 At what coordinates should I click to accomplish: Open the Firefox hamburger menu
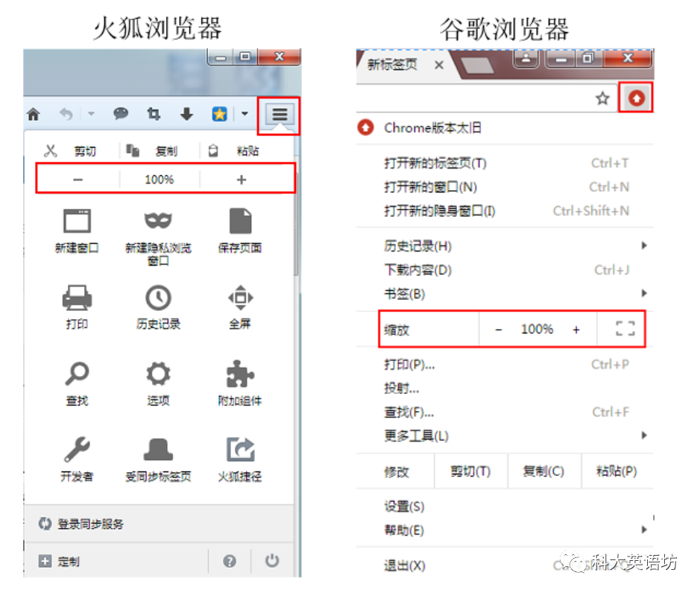[x=280, y=114]
